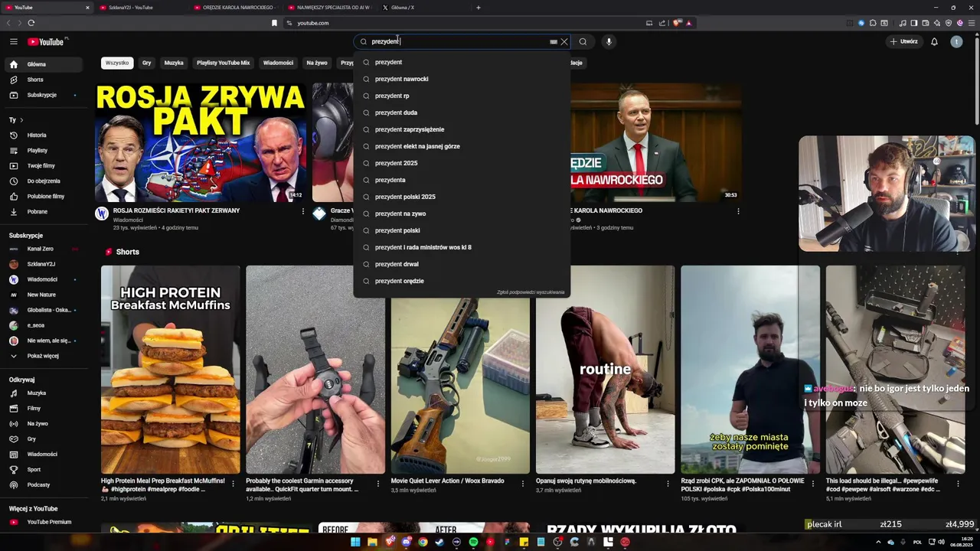Image resolution: width=980 pixels, height=551 pixels.
Task: Open the SzklanaY2J subscription
Action: [x=43, y=264]
